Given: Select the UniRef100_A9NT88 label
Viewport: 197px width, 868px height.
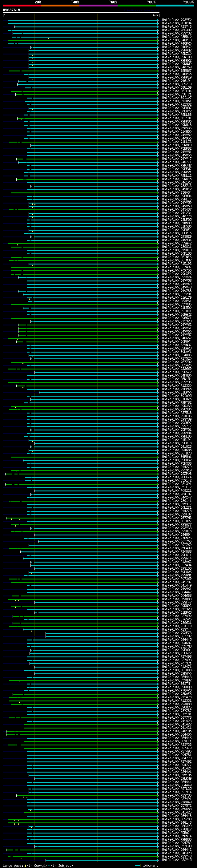Looking at the screenshot, I should point(177,57).
